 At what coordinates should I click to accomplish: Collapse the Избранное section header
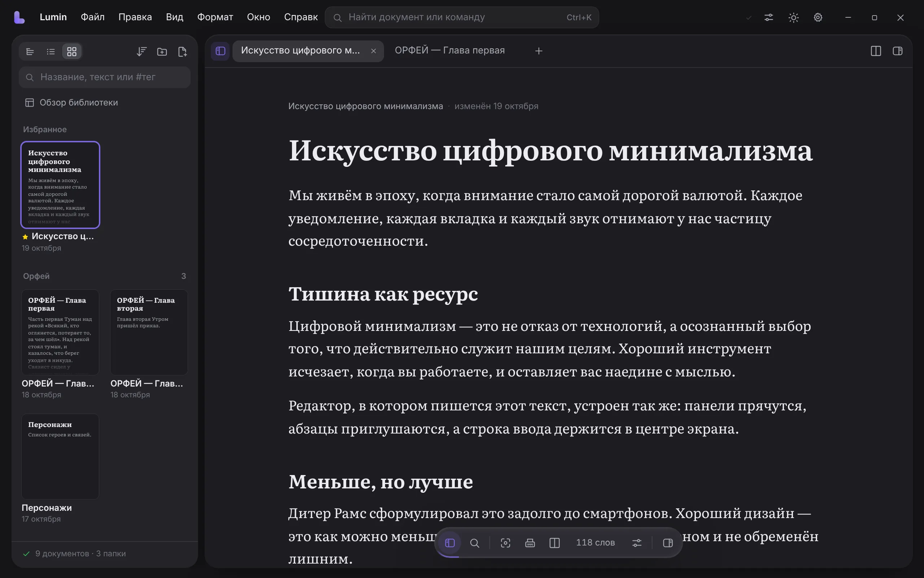[45, 130]
